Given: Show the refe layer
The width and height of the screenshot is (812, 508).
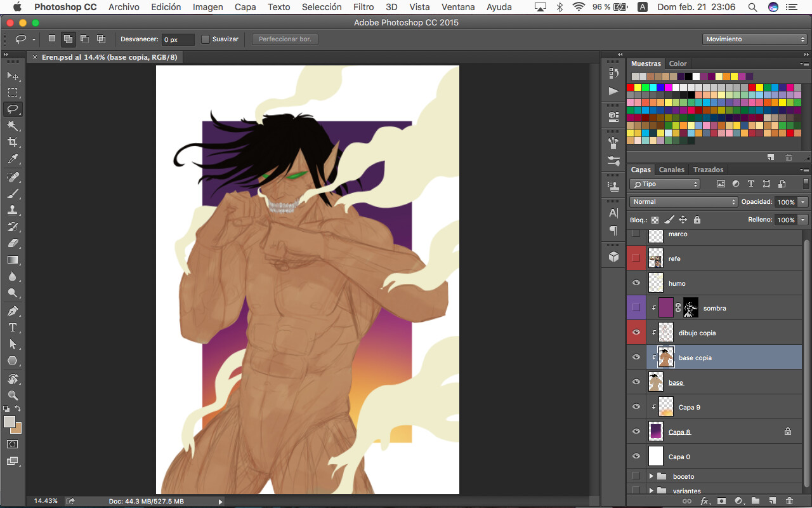Looking at the screenshot, I should click(x=636, y=258).
